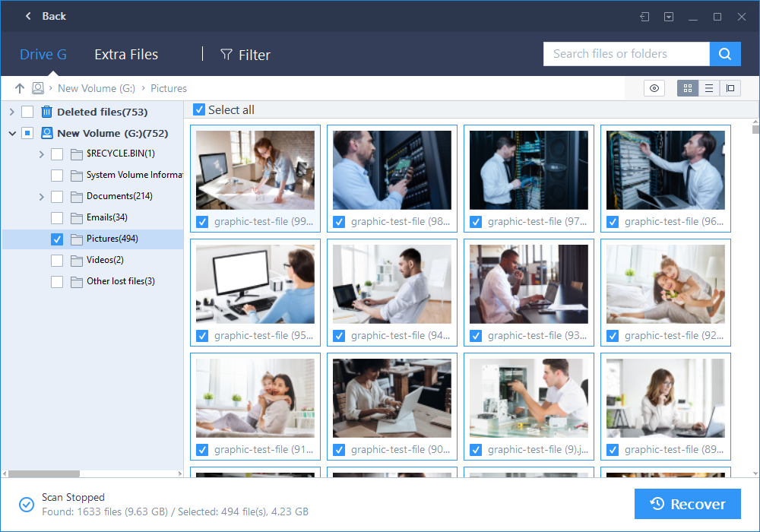Image resolution: width=760 pixels, height=532 pixels.
Task: Click inside the Search files or folders field
Action: coord(623,54)
